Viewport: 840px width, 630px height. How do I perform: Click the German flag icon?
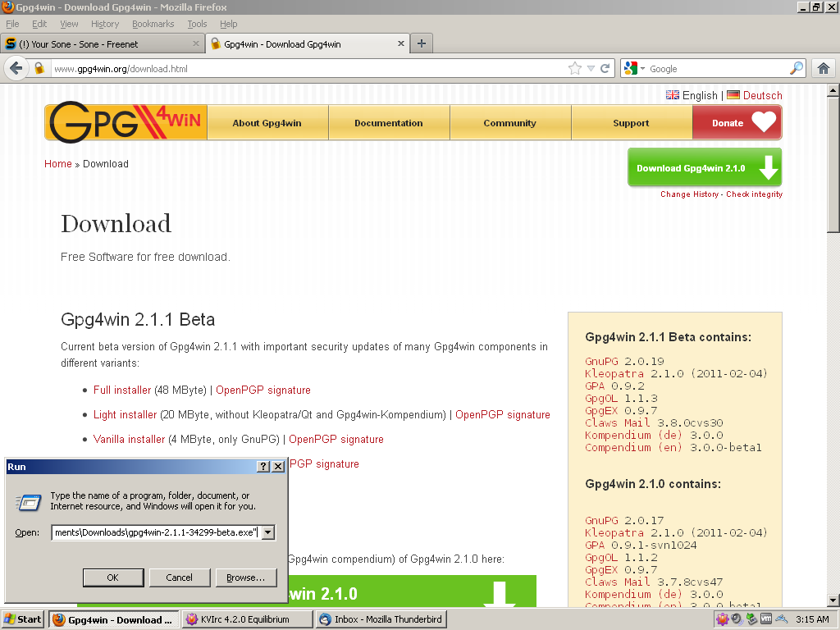pos(733,95)
